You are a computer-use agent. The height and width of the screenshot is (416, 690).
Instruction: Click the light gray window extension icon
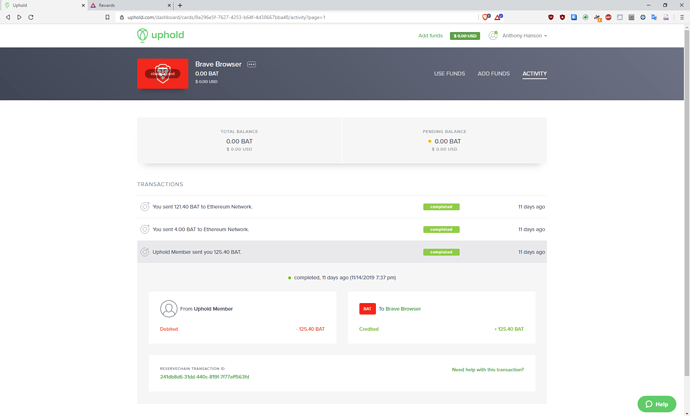620,17
